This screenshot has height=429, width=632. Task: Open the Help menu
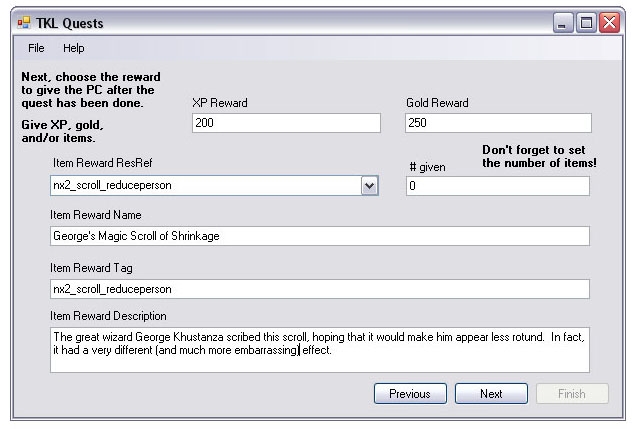pyautogui.click(x=73, y=48)
